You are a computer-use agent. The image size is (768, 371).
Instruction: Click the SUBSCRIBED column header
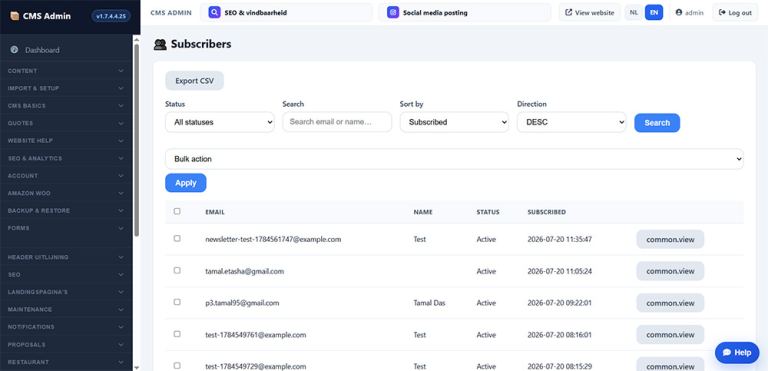[547, 212]
